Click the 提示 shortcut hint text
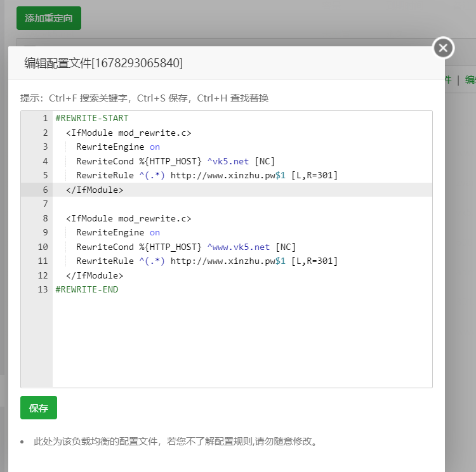The height and width of the screenshot is (472, 476). [x=144, y=98]
